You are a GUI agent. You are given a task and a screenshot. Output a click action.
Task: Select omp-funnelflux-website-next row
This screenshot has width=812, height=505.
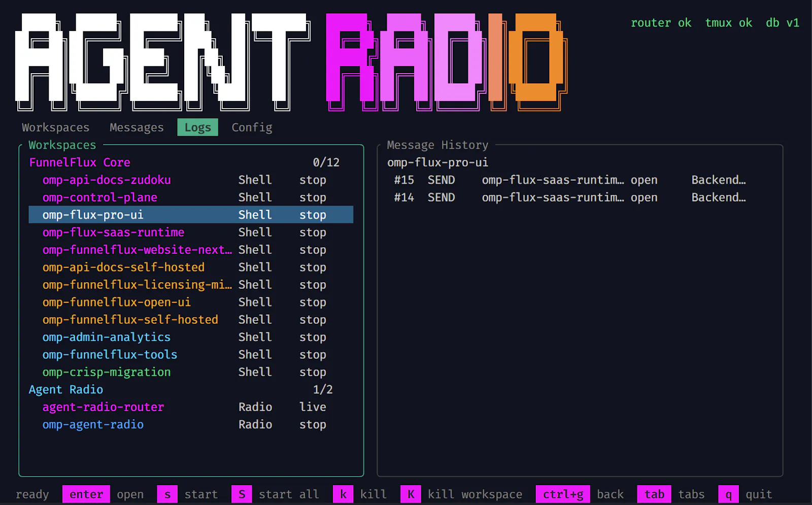[191, 250]
